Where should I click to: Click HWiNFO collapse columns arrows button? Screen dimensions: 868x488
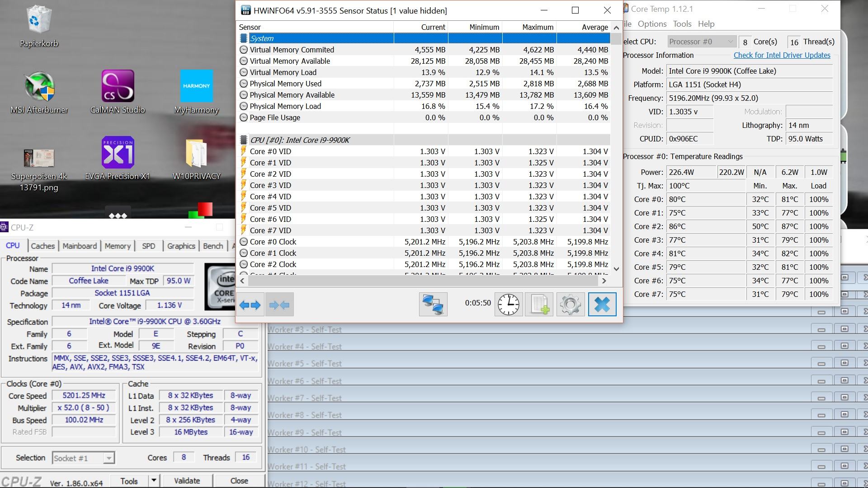[x=279, y=305]
